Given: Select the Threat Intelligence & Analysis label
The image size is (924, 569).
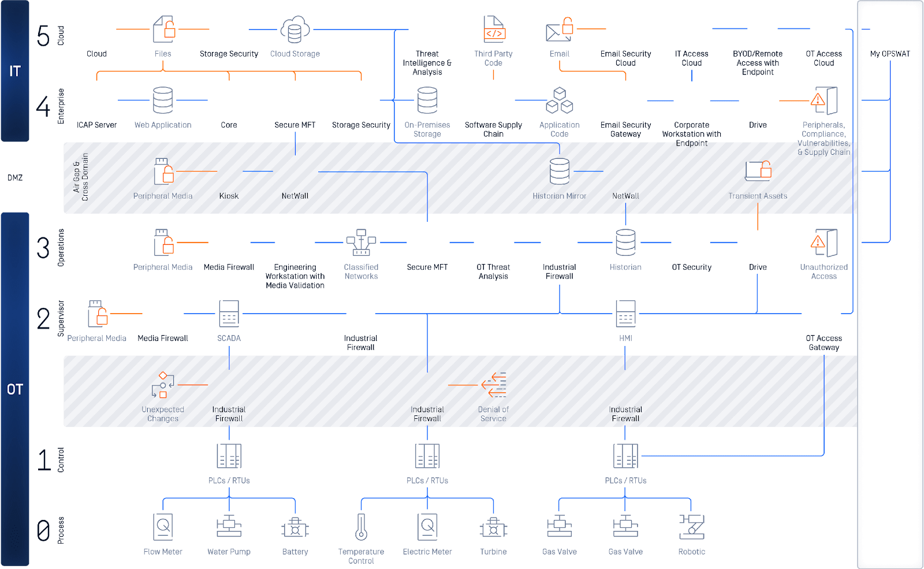Looking at the screenshot, I should click(427, 63).
